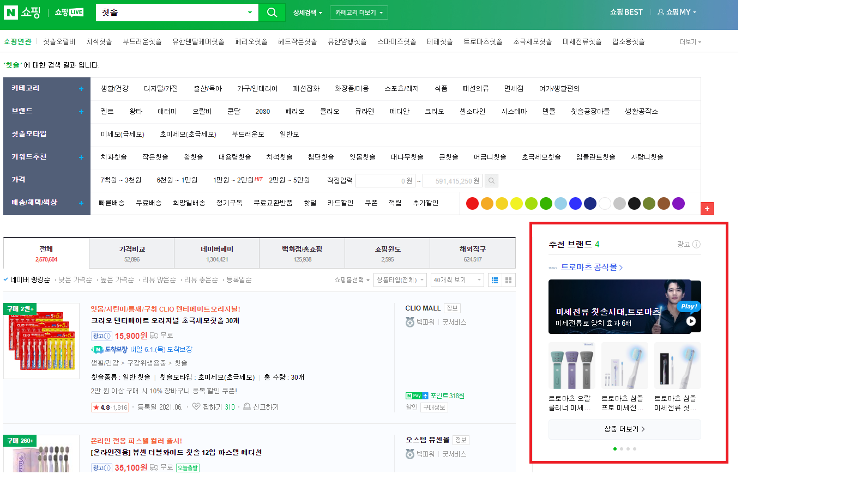Click the 쇼핑MY user icon
The width and height of the screenshot is (868, 499).
coord(661,12)
